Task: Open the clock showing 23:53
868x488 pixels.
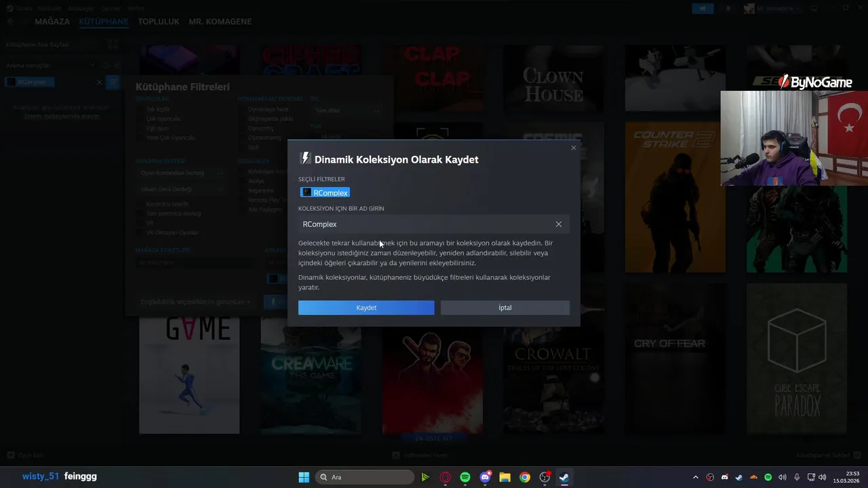Action: click(847, 477)
